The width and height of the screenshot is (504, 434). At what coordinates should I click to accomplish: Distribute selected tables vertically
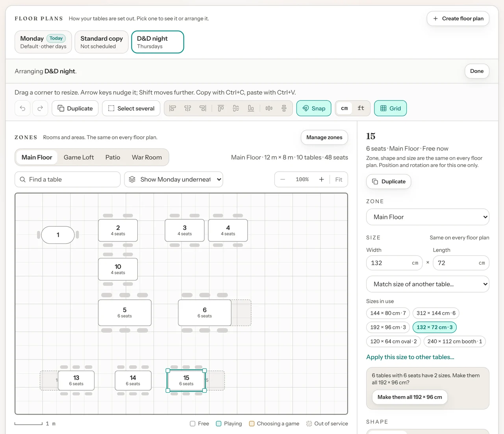284,108
